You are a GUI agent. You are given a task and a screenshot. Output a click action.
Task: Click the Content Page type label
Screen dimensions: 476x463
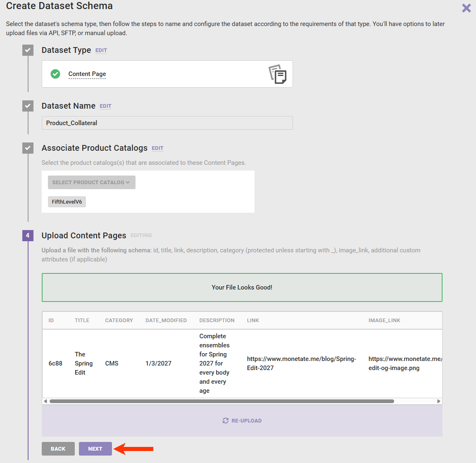[x=87, y=74]
